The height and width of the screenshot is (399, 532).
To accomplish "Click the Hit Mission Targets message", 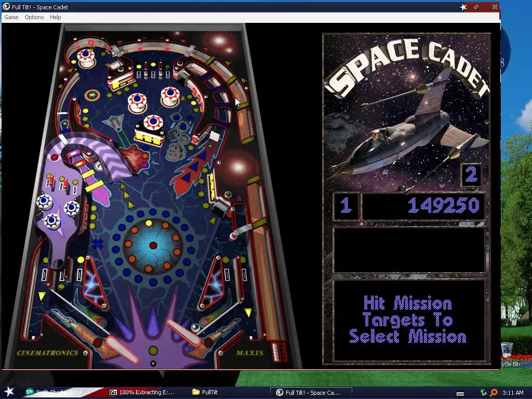I will click(x=408, y=320).
